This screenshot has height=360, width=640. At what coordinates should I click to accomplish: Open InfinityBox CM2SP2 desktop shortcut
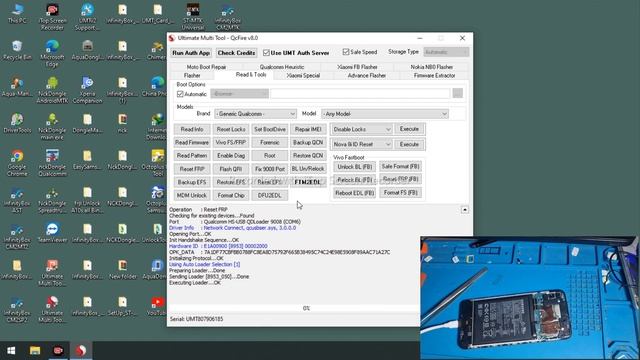click(17, 310)
